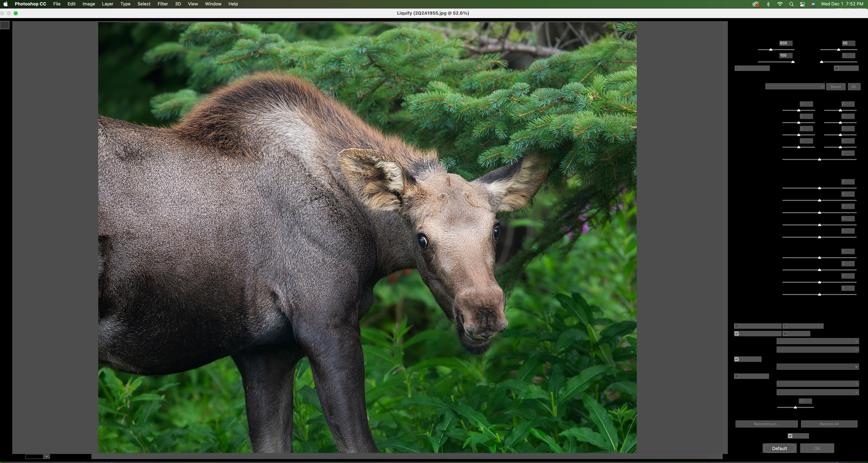
Task: Open Control Center from the menu bar
Action: [x=802, y=4]
